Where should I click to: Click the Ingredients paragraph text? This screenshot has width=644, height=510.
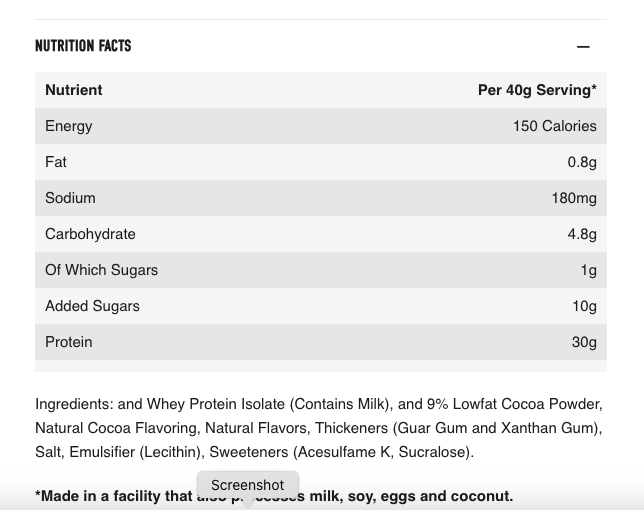click(x=318, y=428)
